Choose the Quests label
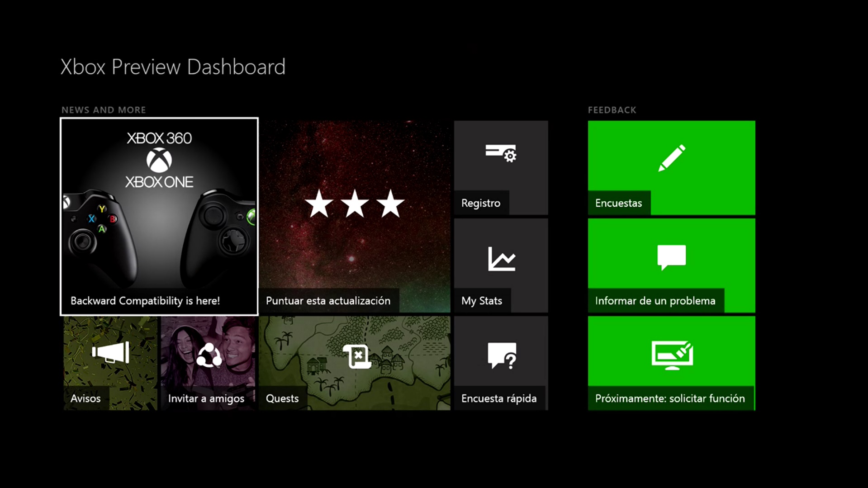868x488 pixels. click(x=282, y=398)
